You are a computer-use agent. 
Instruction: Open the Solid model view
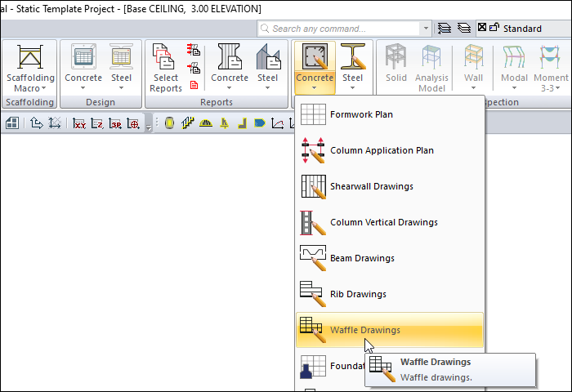pyautogui.click(x=395, y=57)
